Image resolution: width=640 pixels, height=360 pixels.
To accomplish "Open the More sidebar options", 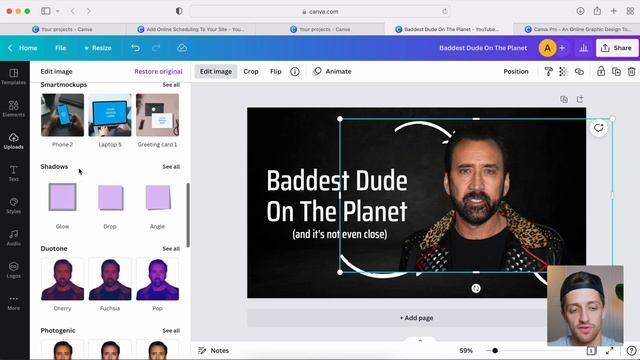I will click(13, 302).
